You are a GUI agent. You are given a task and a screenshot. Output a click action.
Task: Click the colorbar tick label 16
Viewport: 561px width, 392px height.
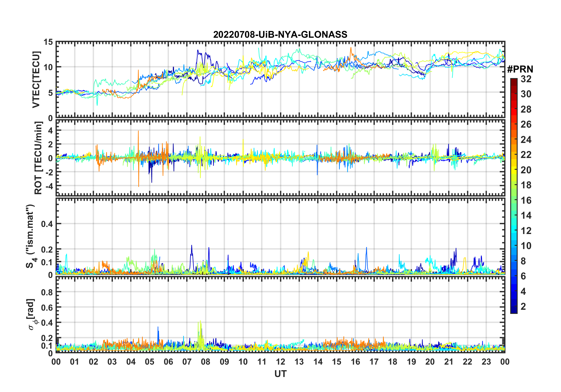point(526,200)
